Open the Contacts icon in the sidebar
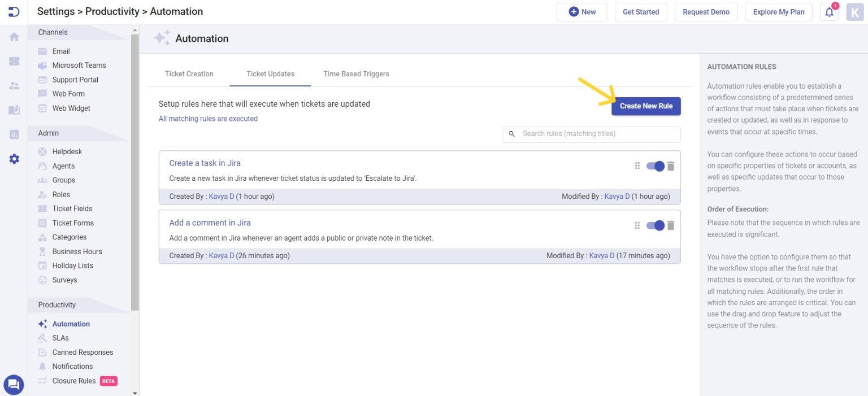The image size is (868, 396). [14, 85]
